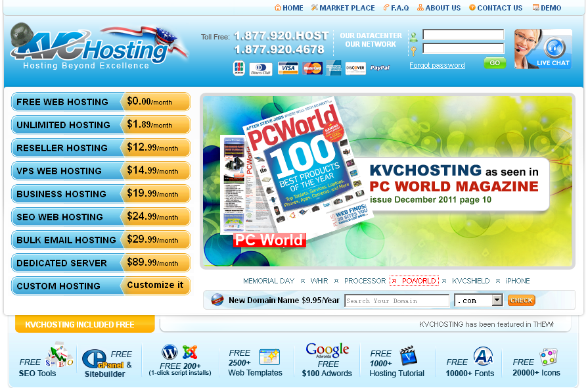Image resolution: width=588 pixels, height=388 pixels.
Task: Open the OUR DATACENTER link
Action: 371,36
